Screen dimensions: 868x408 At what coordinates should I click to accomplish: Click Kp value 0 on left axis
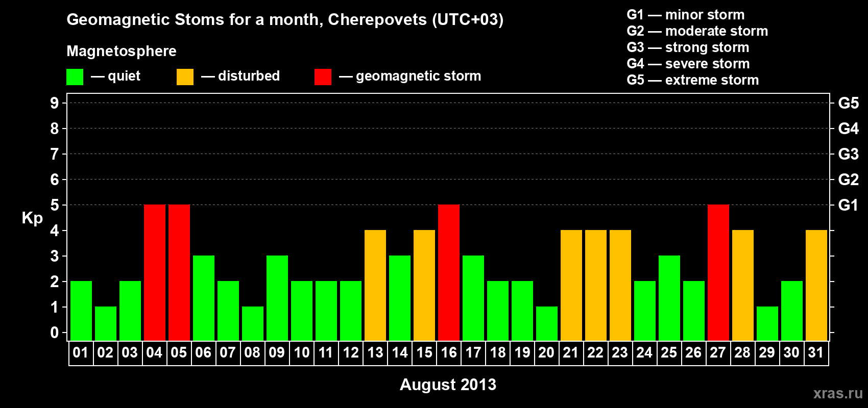click(55, 333)
